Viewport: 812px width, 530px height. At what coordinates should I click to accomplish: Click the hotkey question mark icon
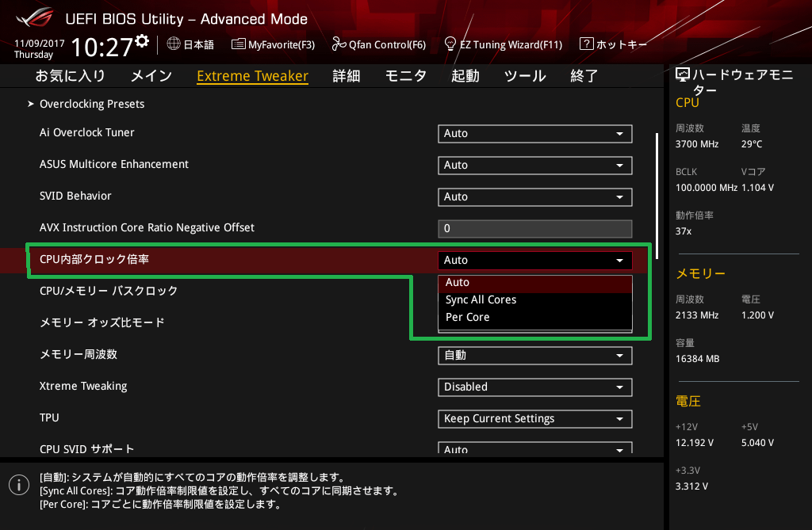click(586, 44)
